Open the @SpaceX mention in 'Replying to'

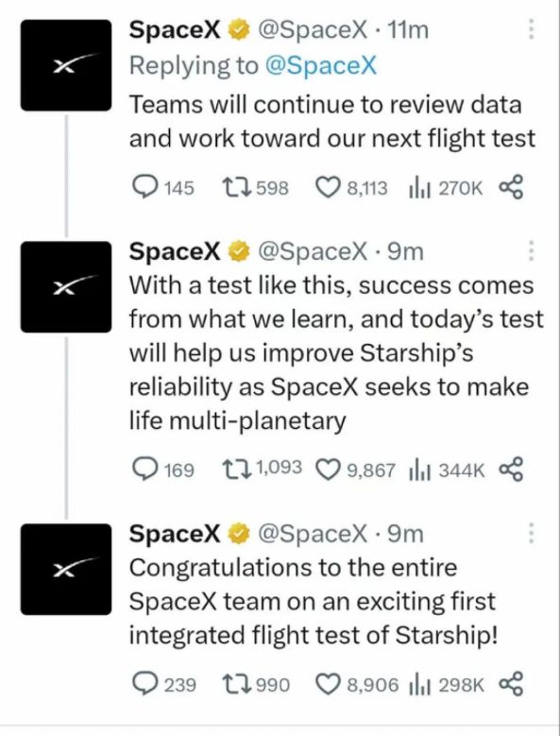(x=321, y=65)
